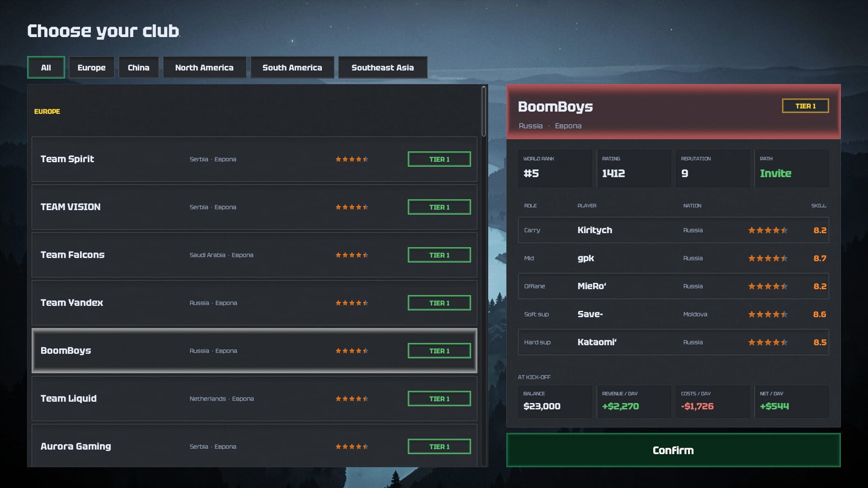Choose TEAM VISION from the list

pos(255,207)
